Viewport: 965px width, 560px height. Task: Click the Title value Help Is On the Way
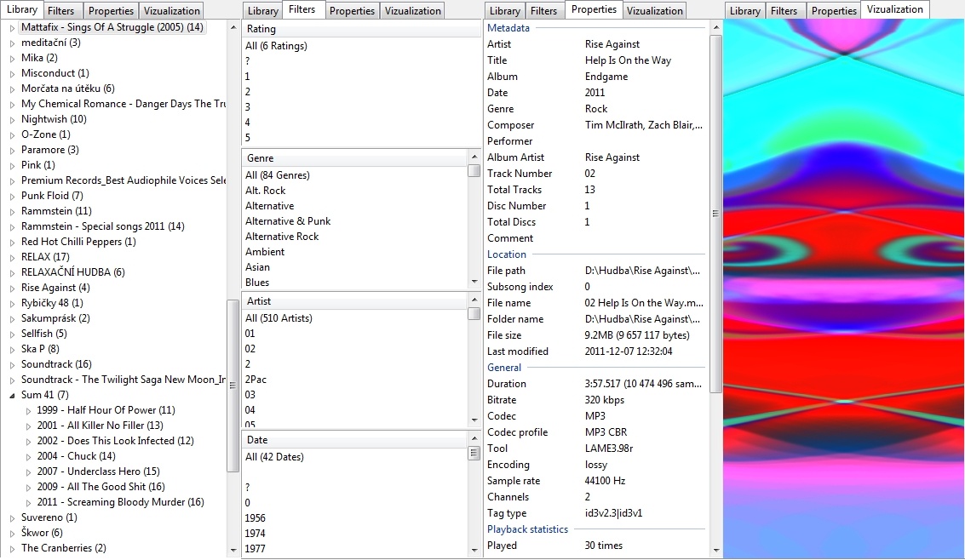pyautogui.click(x=628, y=60)
